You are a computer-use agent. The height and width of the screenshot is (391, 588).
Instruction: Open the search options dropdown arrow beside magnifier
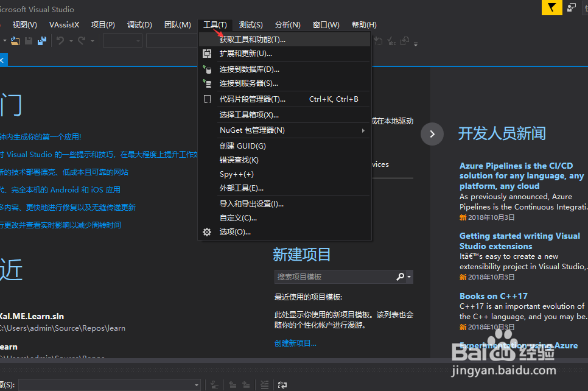[409, 277]
